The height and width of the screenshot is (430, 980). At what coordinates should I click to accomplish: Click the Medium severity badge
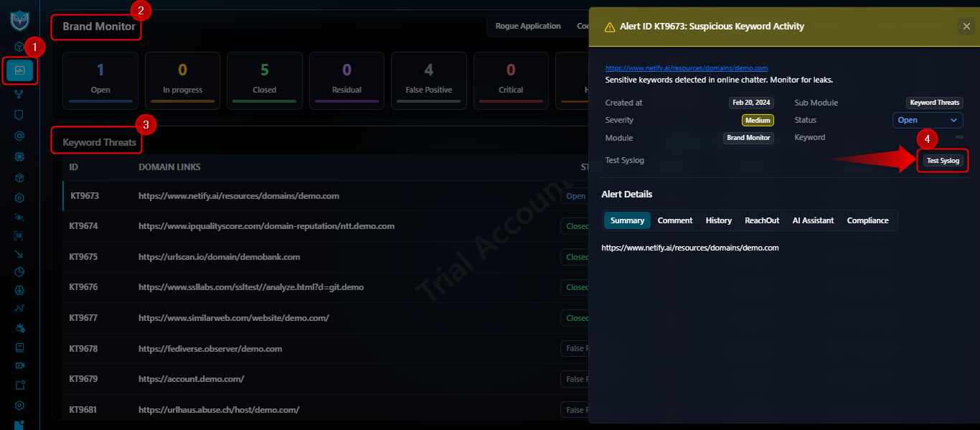click(758, 121)
